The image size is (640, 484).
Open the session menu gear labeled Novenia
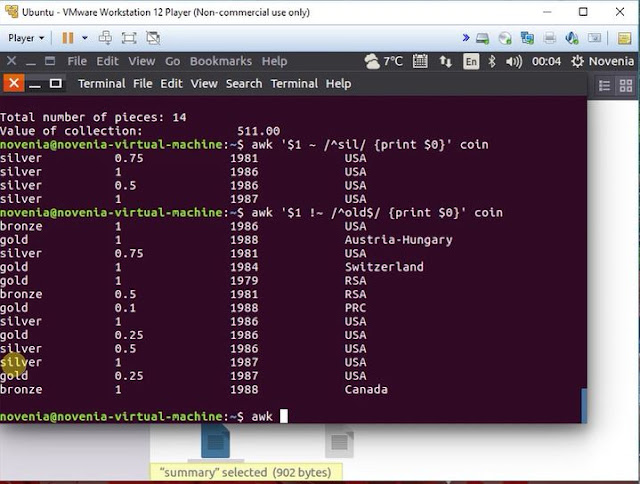pyautogui.click(x=602, y=62)
